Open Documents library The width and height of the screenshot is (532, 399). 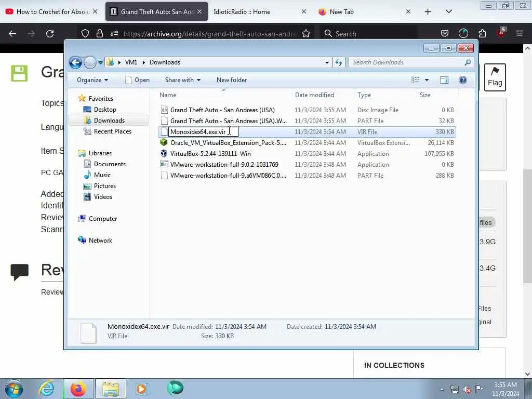coord(110,164)
